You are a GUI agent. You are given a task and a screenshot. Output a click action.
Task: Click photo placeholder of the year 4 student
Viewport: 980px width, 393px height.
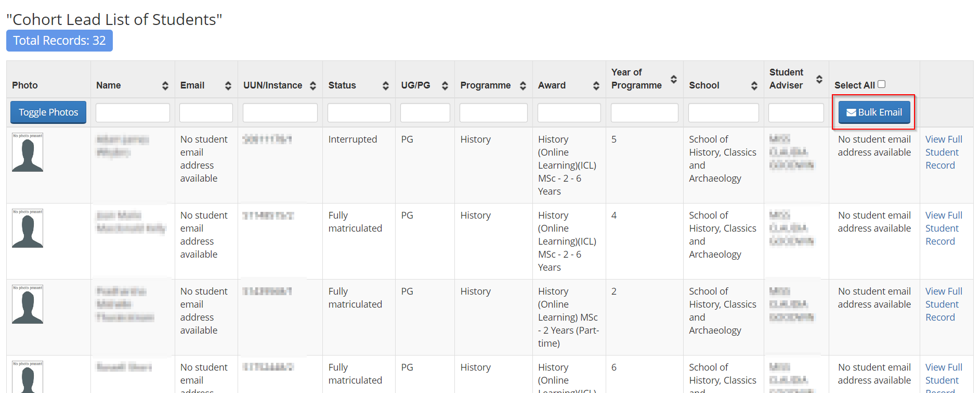pyautogui.click(x=28, y=228)
